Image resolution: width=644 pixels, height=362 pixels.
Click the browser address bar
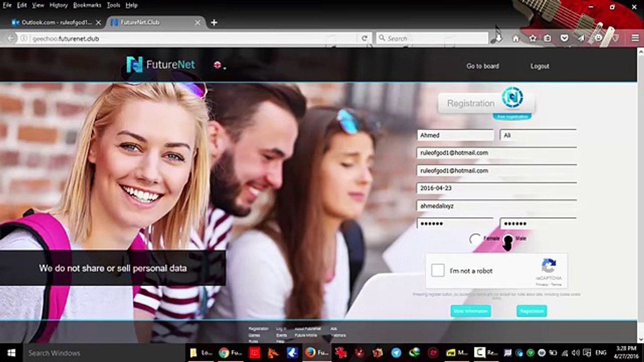(x=194, y=38)
